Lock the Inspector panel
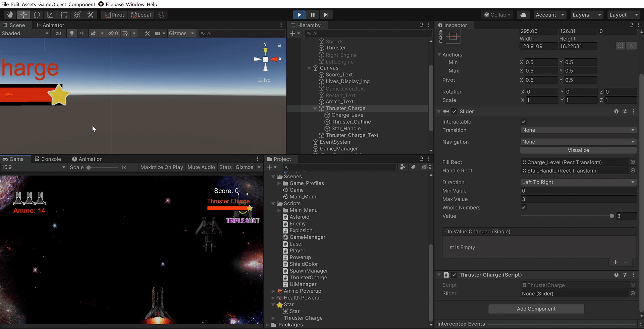The height and width of the screenshot is (329, 644). pyautogui.click(x=631, y=25)
